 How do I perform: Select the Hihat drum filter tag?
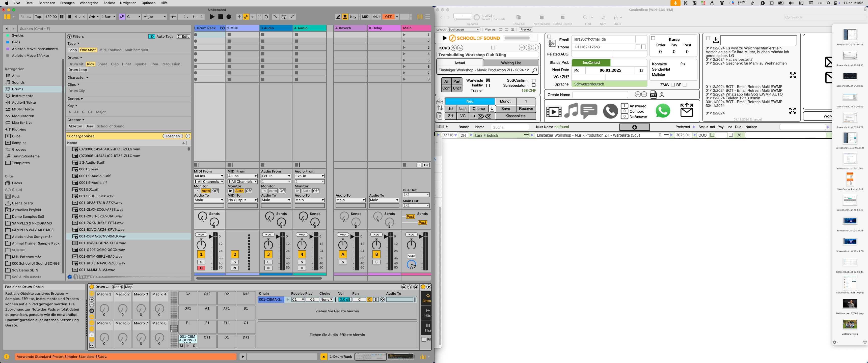pos(126,64)
